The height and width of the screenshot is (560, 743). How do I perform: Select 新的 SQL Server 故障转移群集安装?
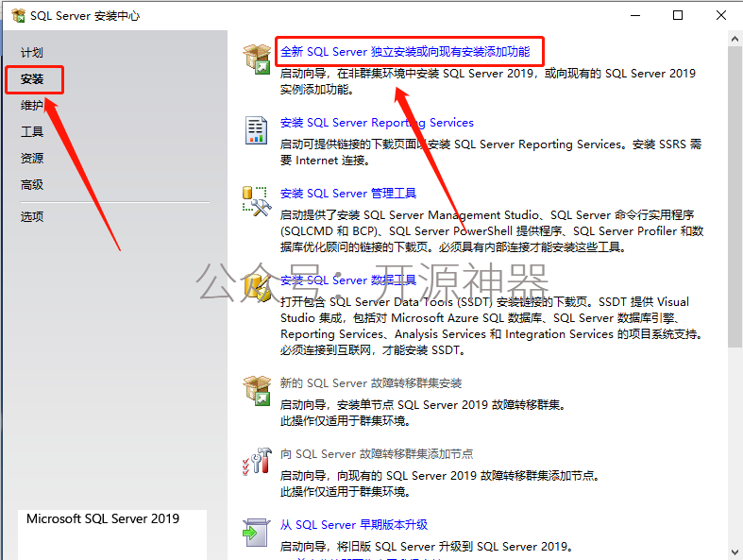click(x=371, y=382)
